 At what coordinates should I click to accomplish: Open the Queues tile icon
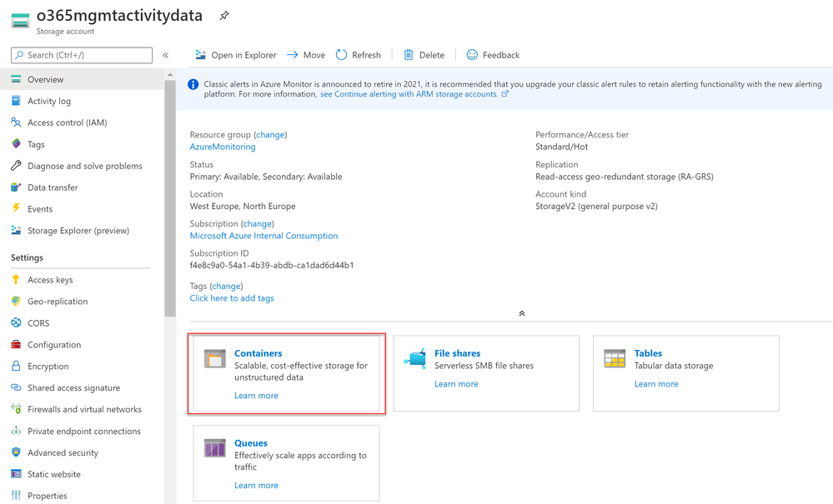[x=215, y=448]
